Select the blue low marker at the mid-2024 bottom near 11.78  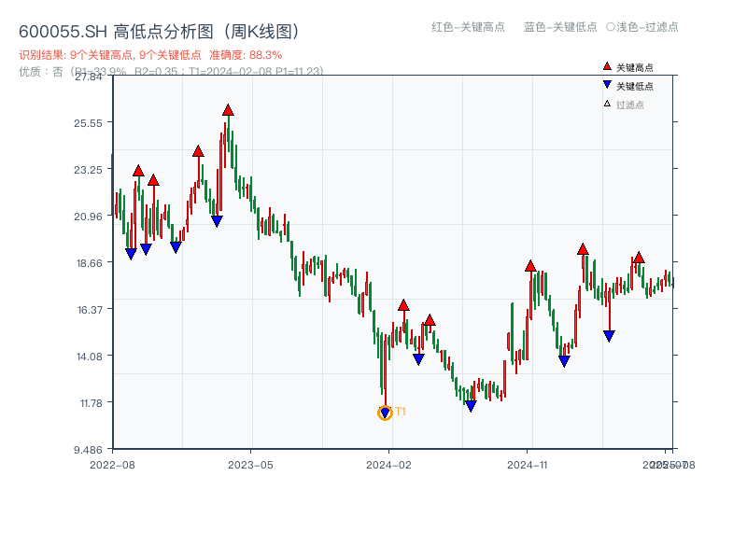[x=471, y=406]
